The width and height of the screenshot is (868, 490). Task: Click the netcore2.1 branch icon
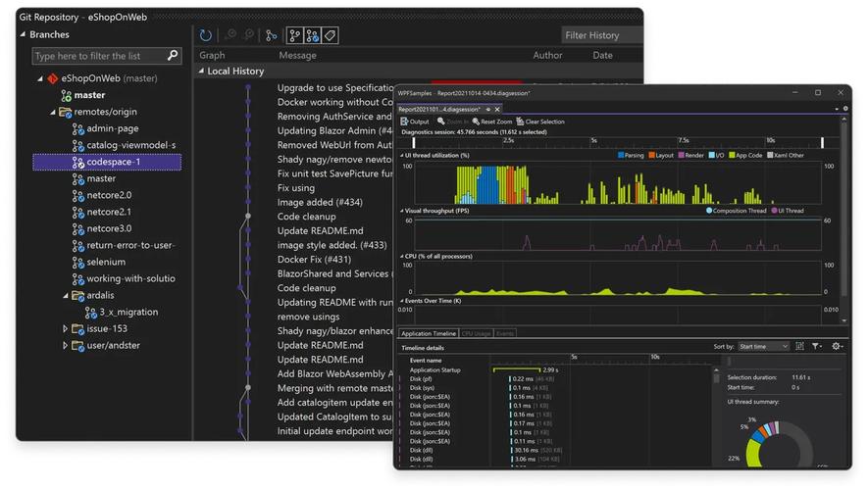78,212
